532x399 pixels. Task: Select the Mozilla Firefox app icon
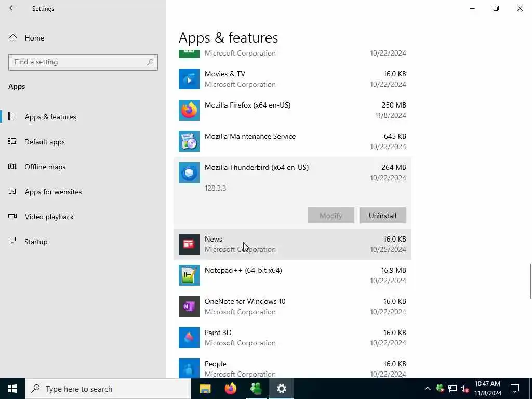pyautogui.click(x=189, y=110)
